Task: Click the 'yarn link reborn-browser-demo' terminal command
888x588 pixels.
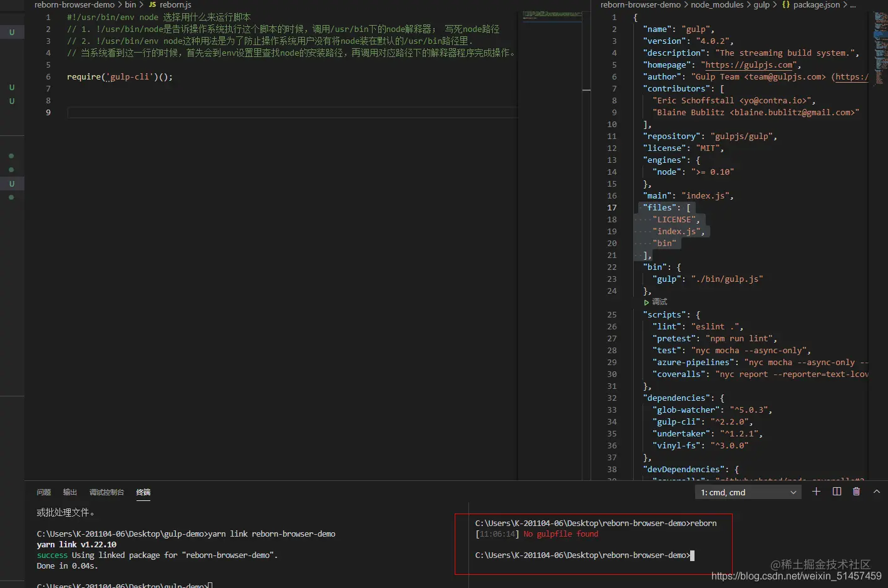Action: (x=272, y=534)
